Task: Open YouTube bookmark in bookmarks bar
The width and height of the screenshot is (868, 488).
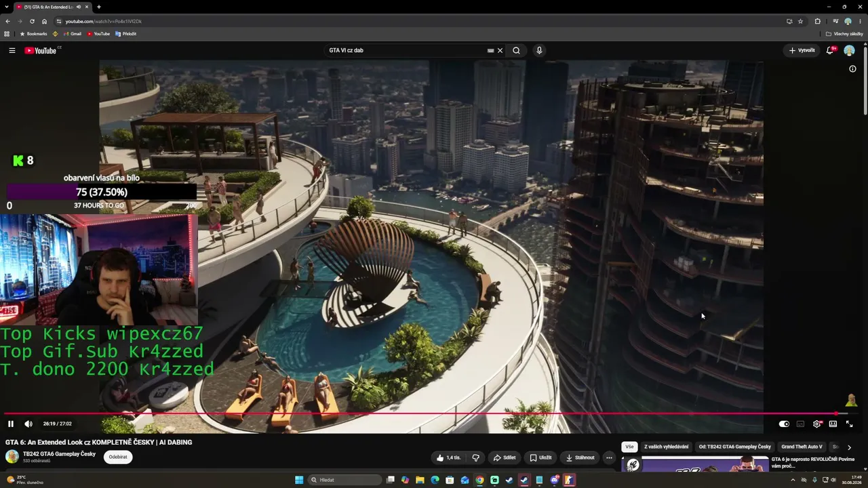Action: point(98,34)
